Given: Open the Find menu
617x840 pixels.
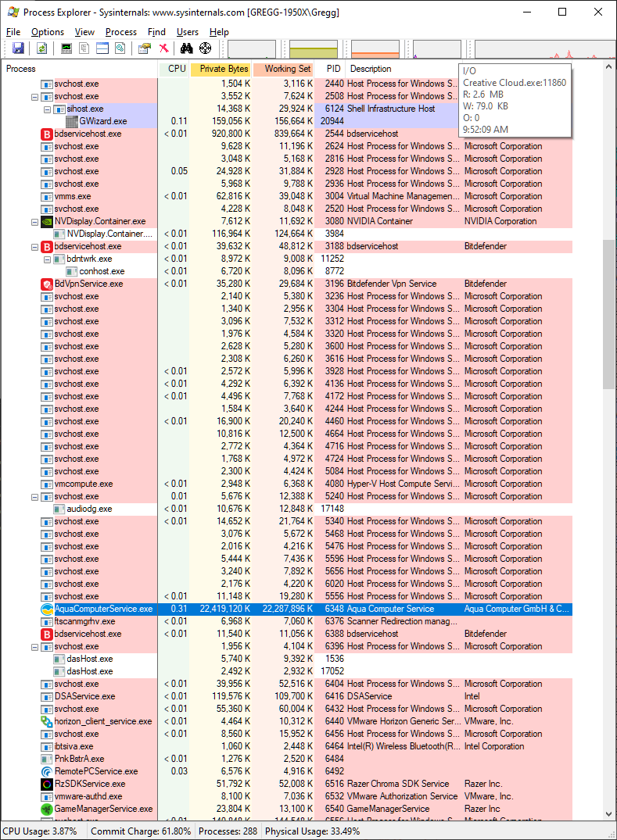Looking at the screenshot, I should [156, 32].
